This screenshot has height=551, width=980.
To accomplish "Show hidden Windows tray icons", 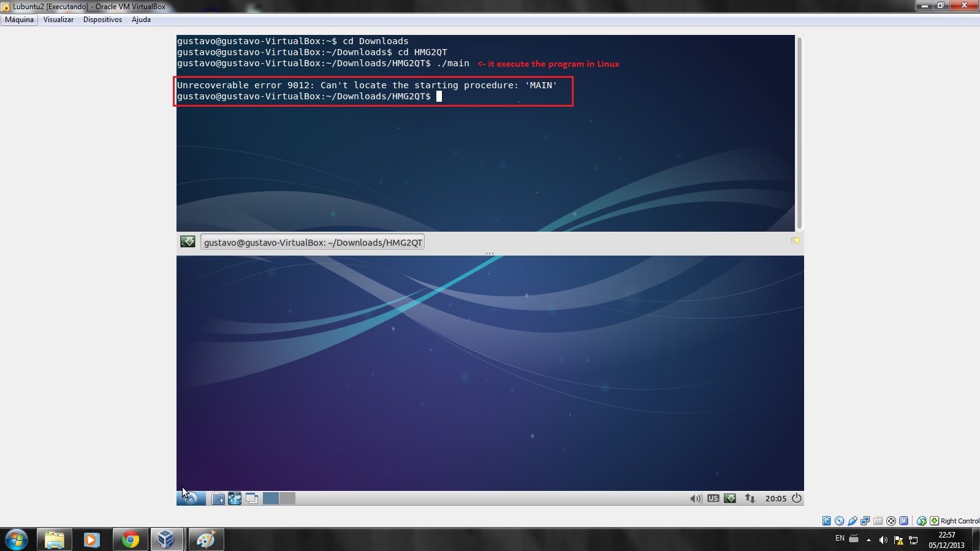I will click(868, 540).
